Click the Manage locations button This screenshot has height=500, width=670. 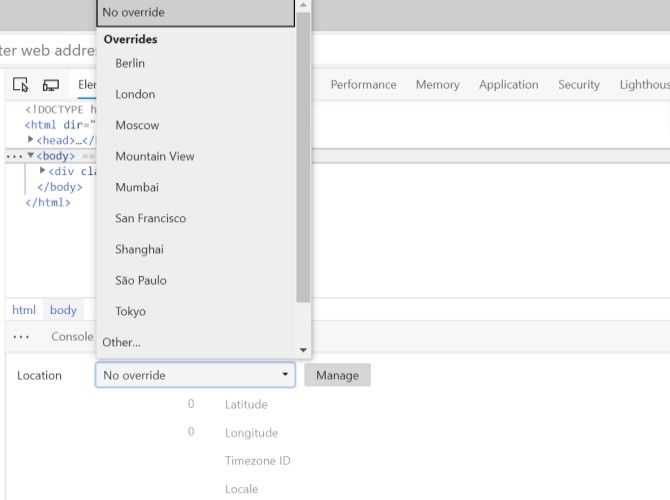pyautogui.click(x=337, y=375)
